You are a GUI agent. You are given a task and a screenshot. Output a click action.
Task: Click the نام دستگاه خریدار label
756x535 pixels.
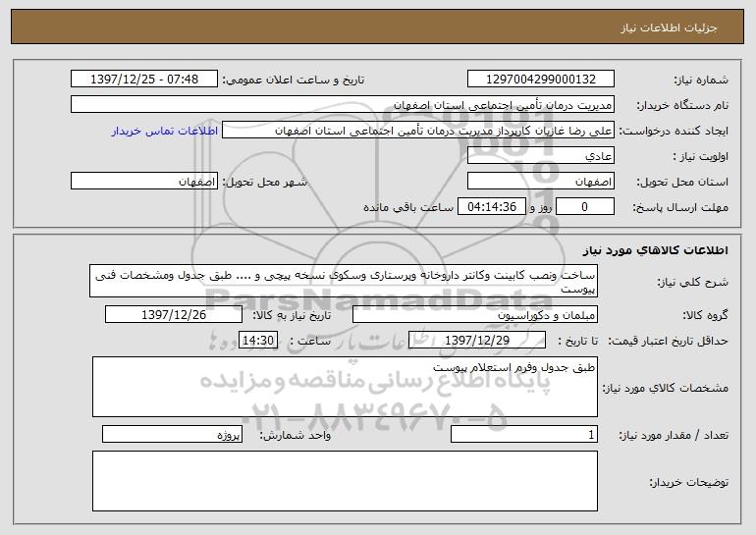coord(682,105)
